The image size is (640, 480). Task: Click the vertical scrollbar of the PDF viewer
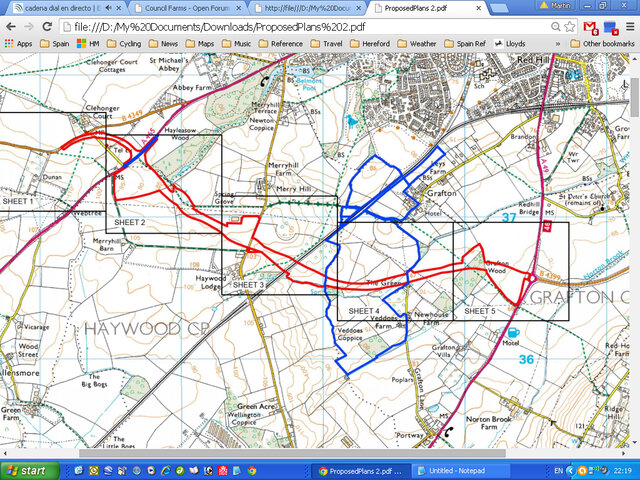point(634,250)
